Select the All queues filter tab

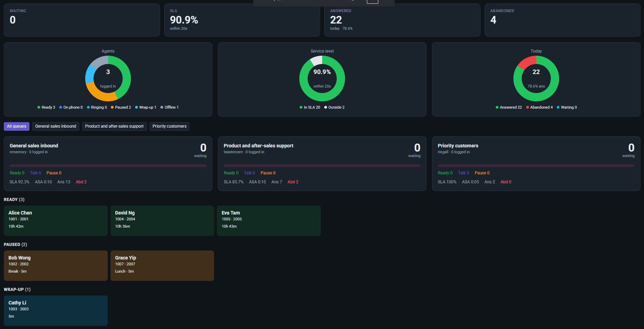[x=17, y=126]
